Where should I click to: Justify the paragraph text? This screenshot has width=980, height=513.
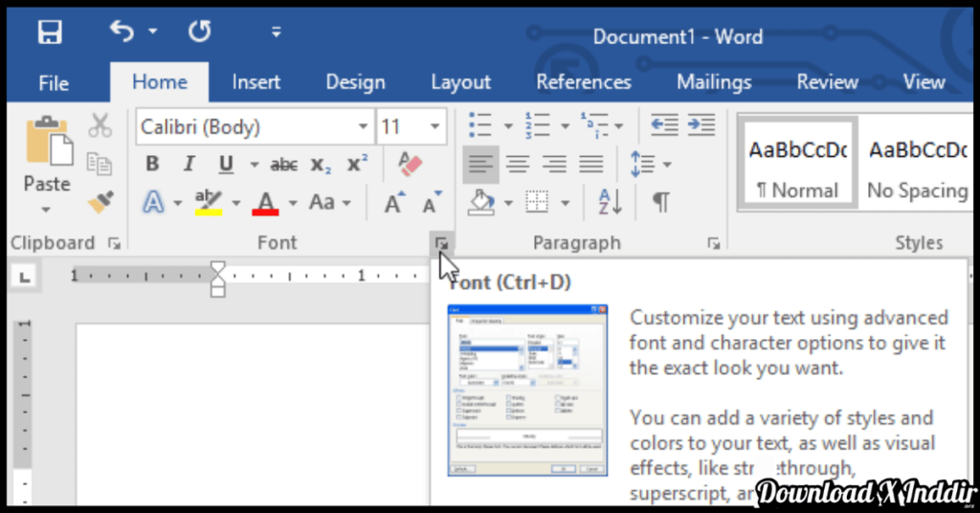591,165
